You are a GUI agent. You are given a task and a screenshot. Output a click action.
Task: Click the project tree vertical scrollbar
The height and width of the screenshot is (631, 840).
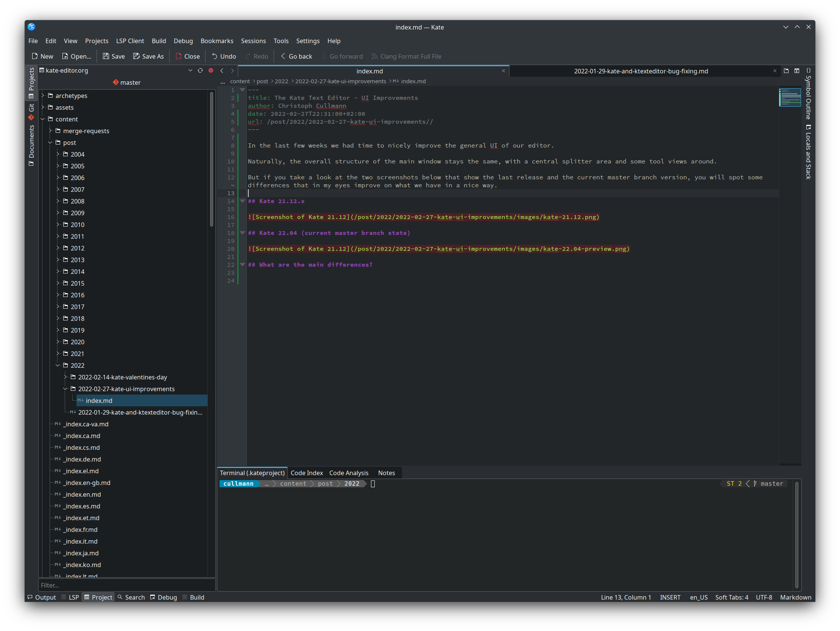click(212, 159)
